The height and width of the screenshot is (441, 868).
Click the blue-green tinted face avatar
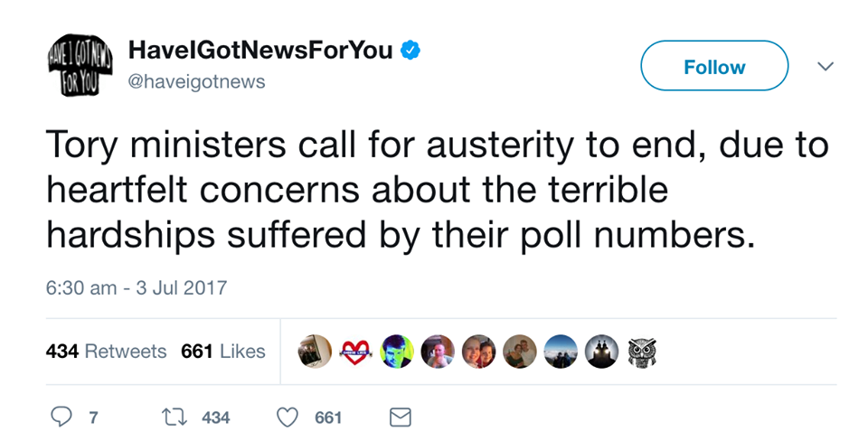(396, 351)
